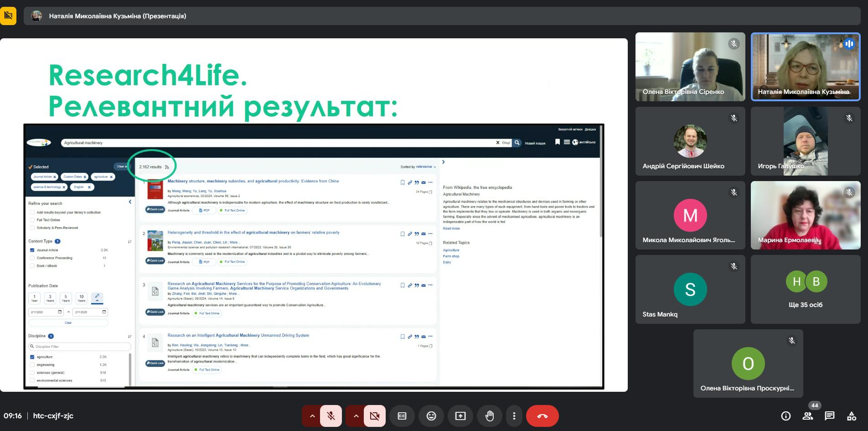Viewport: 868px width, 431px height.
Task: Click the search magnifier in Research4Life
Action: (517, 143)
